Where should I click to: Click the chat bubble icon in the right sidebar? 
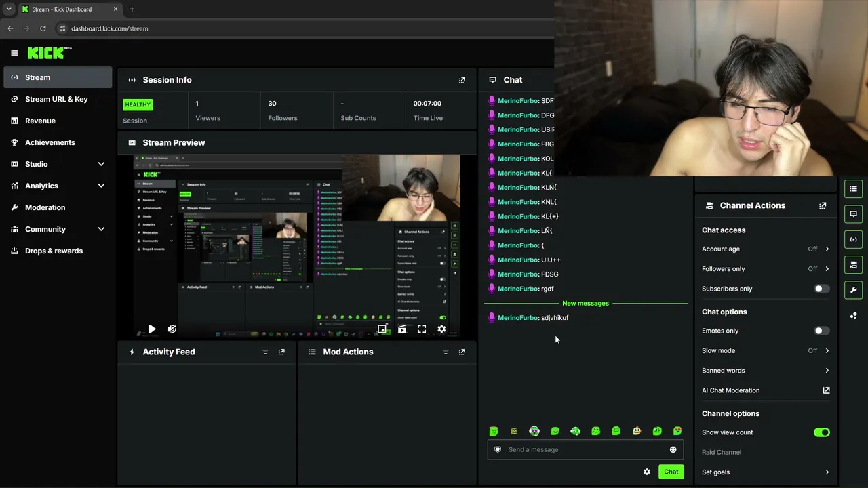(853, 214)
